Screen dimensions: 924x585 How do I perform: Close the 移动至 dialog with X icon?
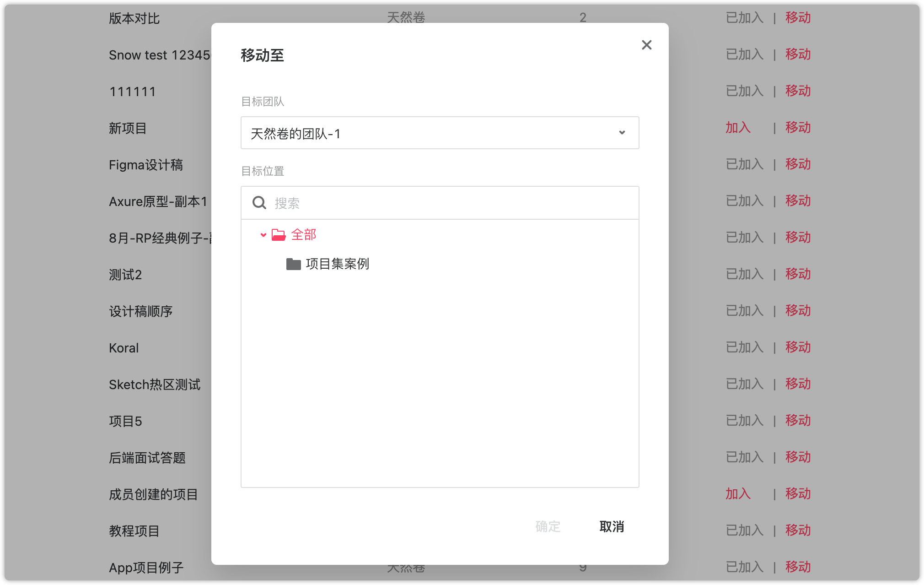[646, 45]
